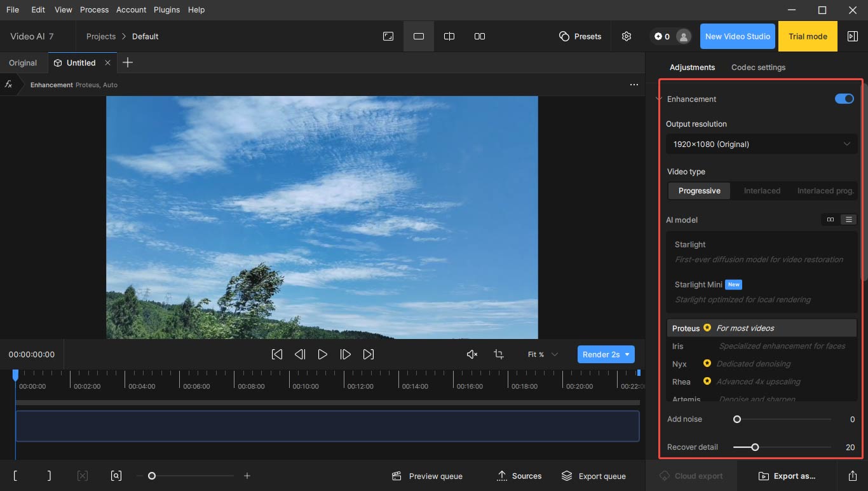Image resolution: width=868 pixels, height=491 pixels.
Task: Click the share icon beside Export as
Action: point(852,476)
